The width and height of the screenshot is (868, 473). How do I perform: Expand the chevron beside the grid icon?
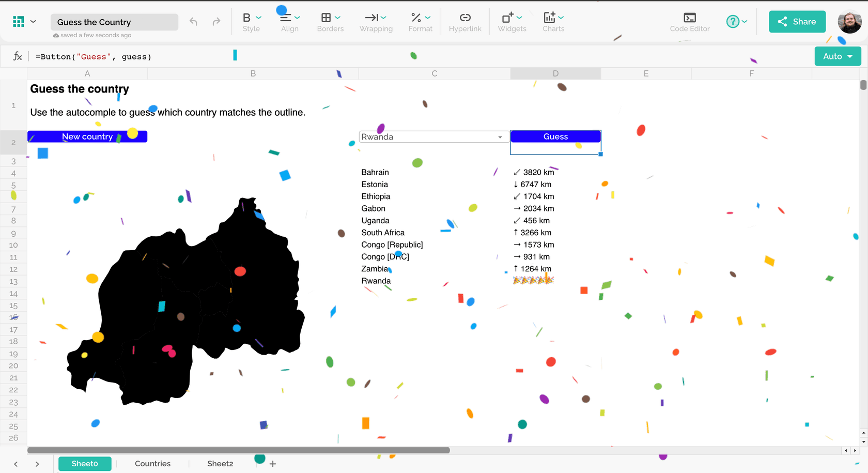click(34, 22)
